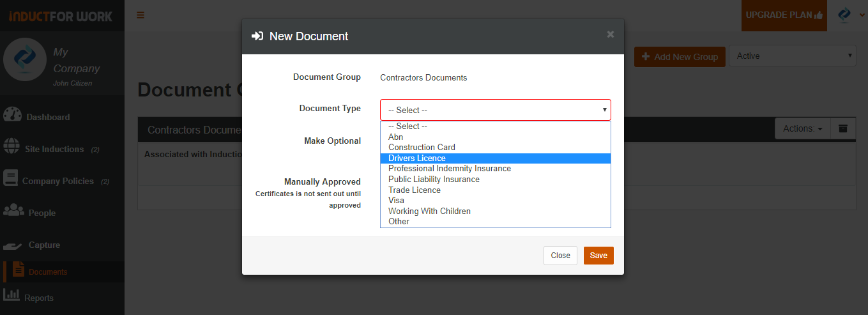Dismiss dialog with the X icon
Viewport: 868px width, 315px height.
point(611,35)
